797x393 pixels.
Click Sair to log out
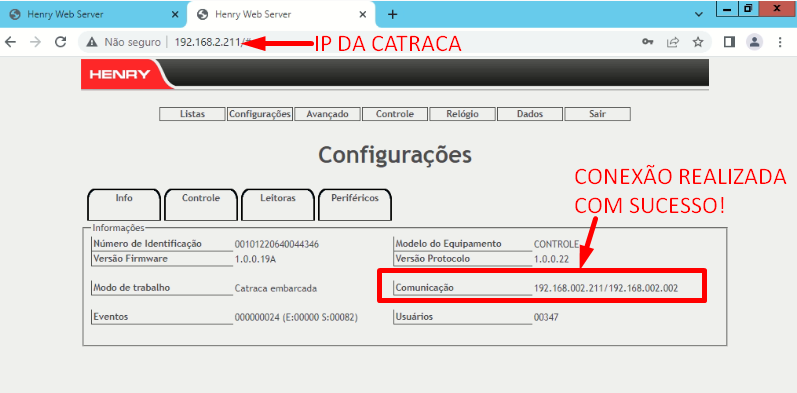pyautogui.click(x=597, y=114)
